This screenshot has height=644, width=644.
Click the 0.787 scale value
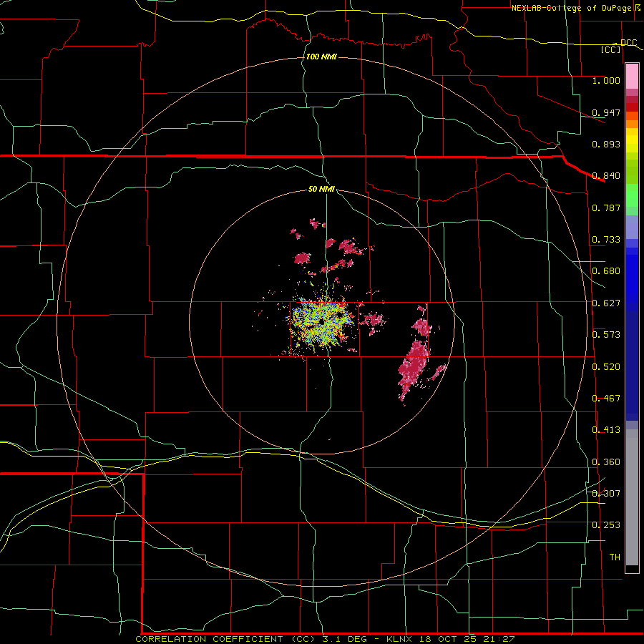click(x=606, y=208)
